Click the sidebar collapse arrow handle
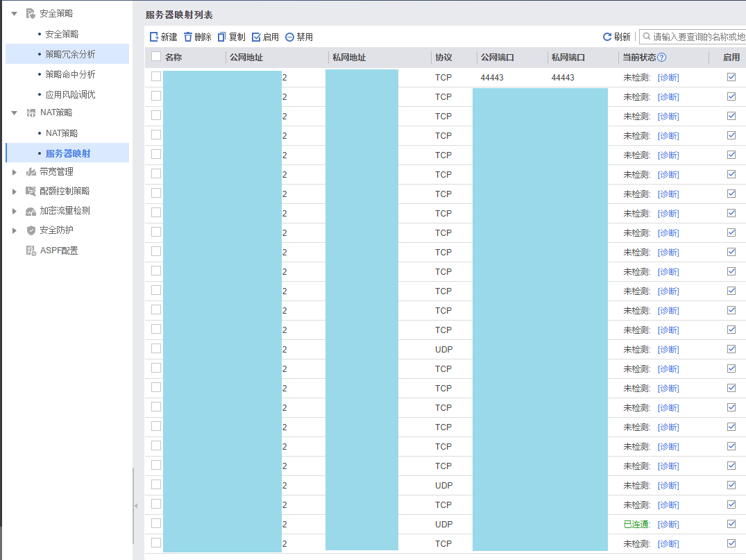Screen dimensions: 746x560 point(135,506)
